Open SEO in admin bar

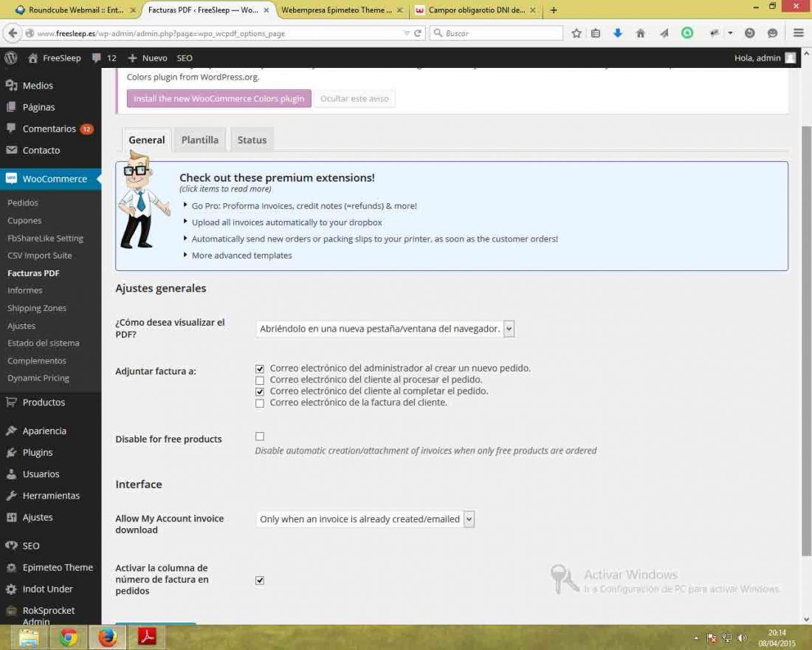tap(185, 58)
